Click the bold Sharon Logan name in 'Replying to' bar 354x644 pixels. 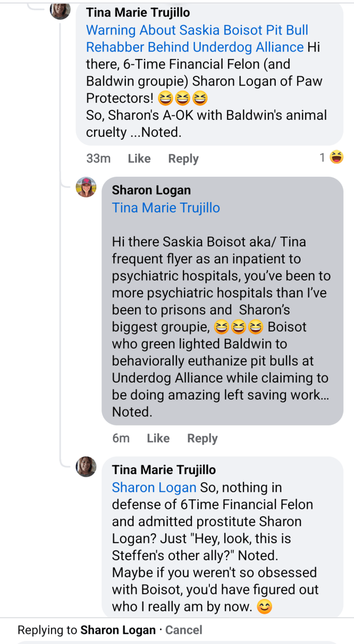[x=118, y=630]
